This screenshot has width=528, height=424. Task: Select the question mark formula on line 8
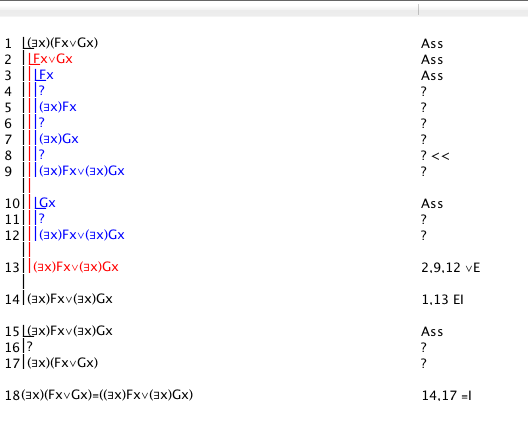click(x=41, y=155)
